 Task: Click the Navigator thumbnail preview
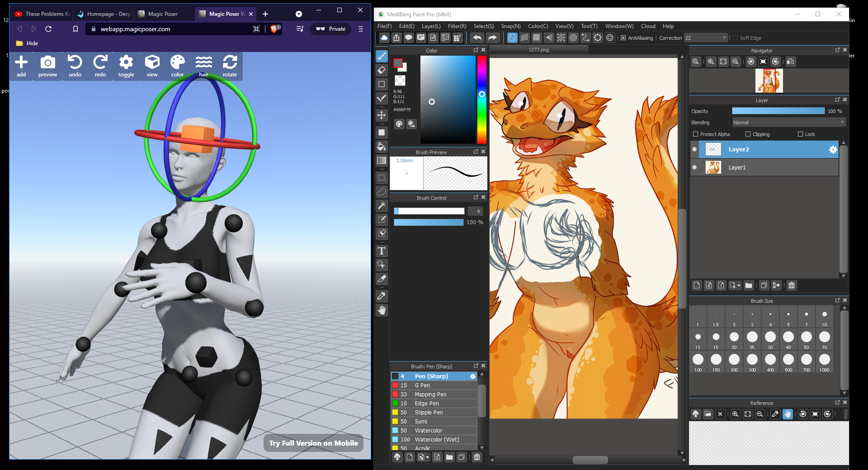pos(769,80)
